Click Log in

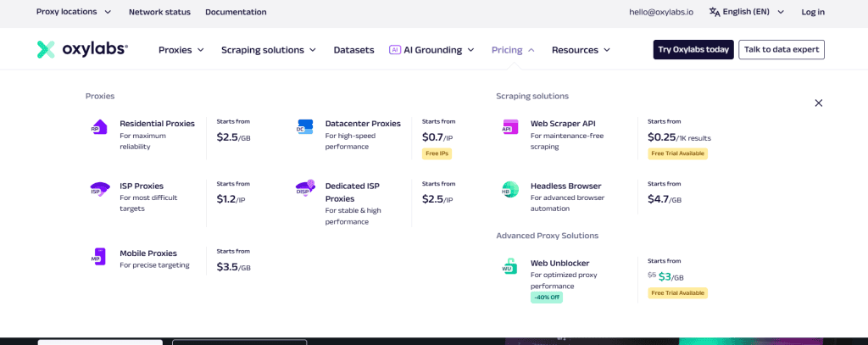pyautogui.click(x=813, y=12)
